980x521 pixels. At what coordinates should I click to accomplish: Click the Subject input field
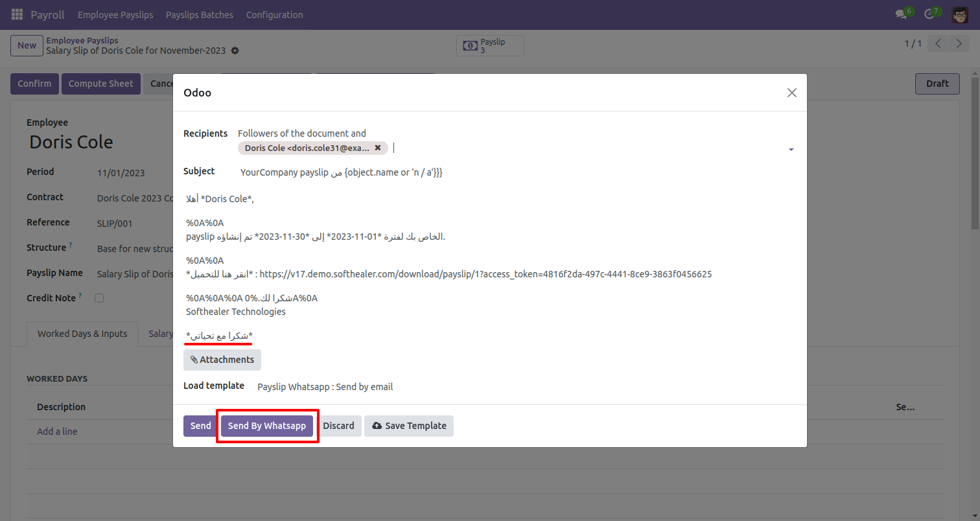click(517, 172)
